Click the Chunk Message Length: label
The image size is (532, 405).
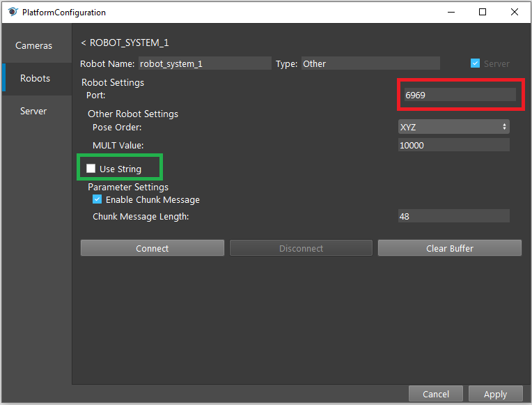(x=141, y=216)
